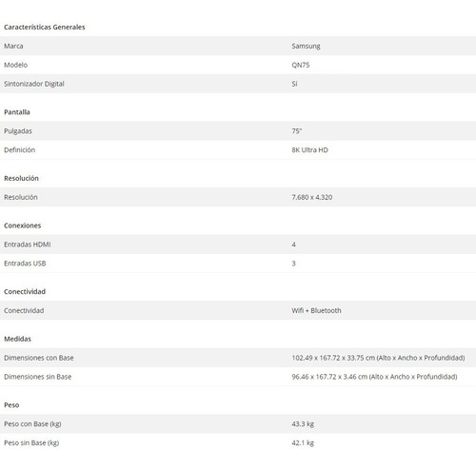This screenshot has height=470, width=476.
Task: Click the Pantalla section heading
Action: click(17, 112)
